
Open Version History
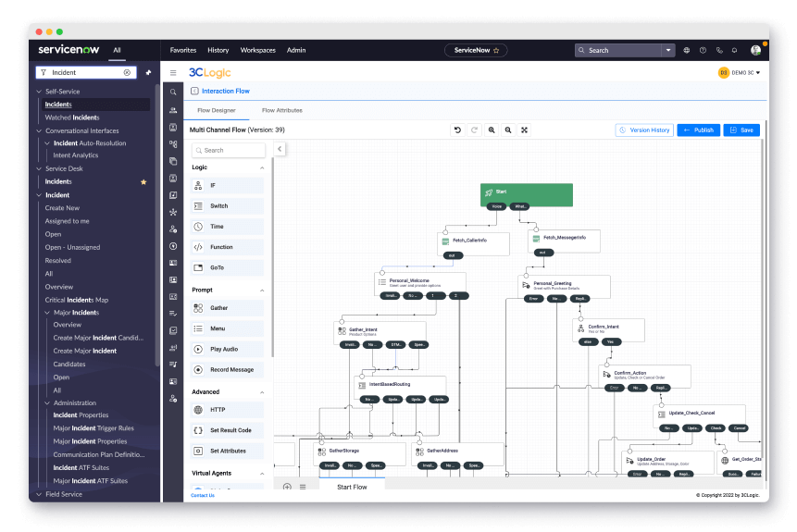tap(644, 130)
